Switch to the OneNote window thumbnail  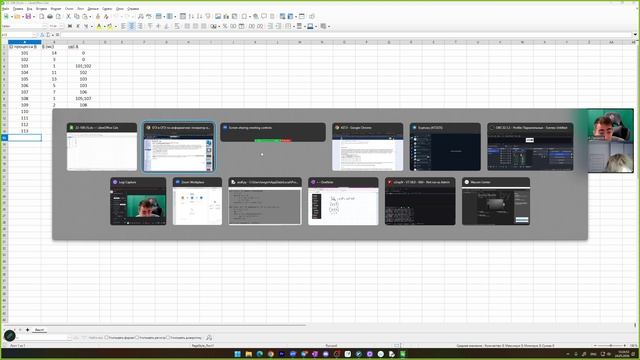[343, 201]
